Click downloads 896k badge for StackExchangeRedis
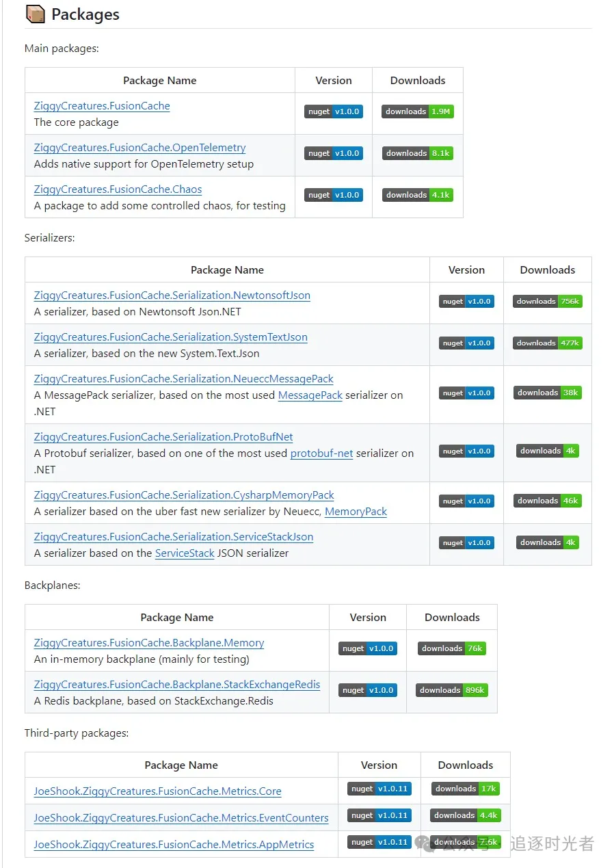 click(452, 690)
